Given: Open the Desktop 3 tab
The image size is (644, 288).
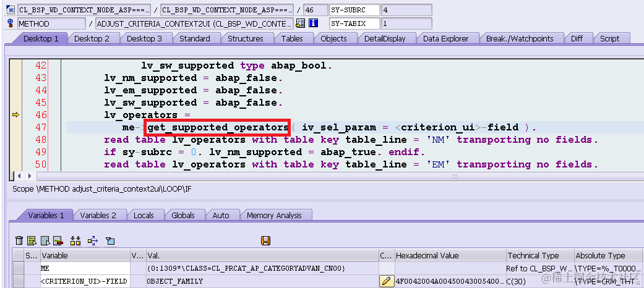Looking at the screenshot, I should pyautogui.click(x=145, y=38).
